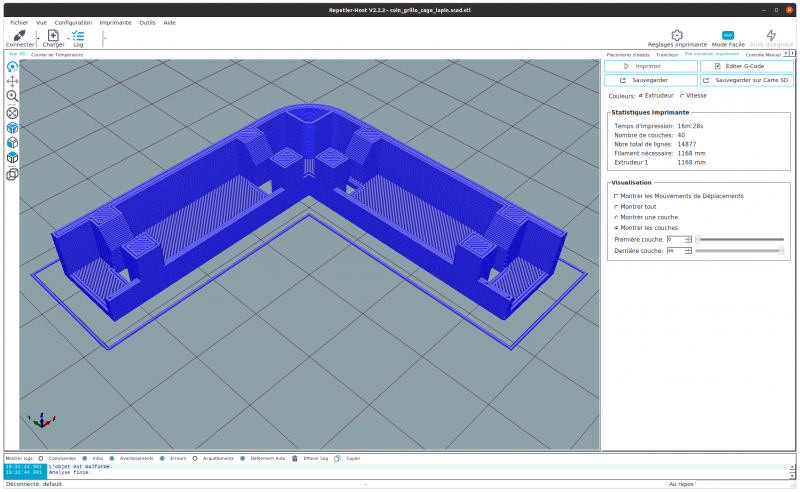
Task: Click the Dernière couche spinner arrows
Action: click(x=688, y=251)
